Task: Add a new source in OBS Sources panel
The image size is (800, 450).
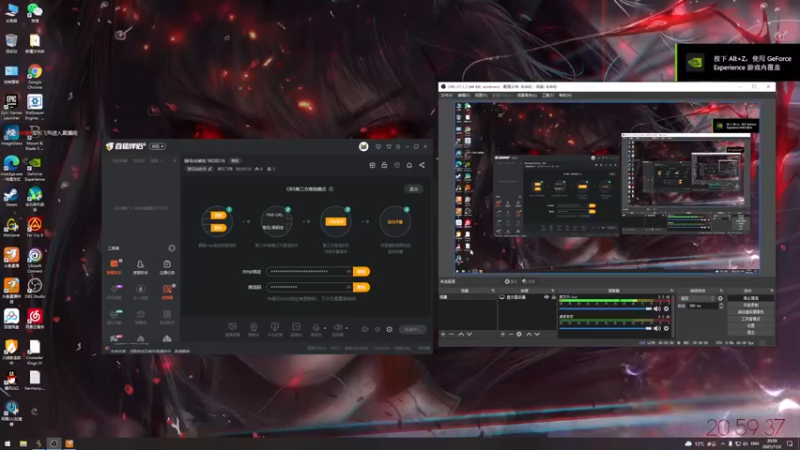Action: [503, 334]
